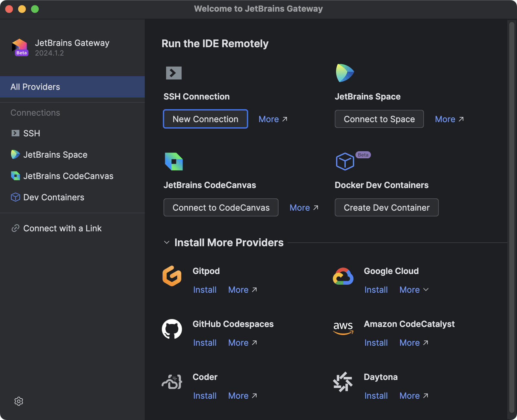Click the AWS logo for Amazon CodeCatalyst
The image size is (517, 420).
[343, 328]
